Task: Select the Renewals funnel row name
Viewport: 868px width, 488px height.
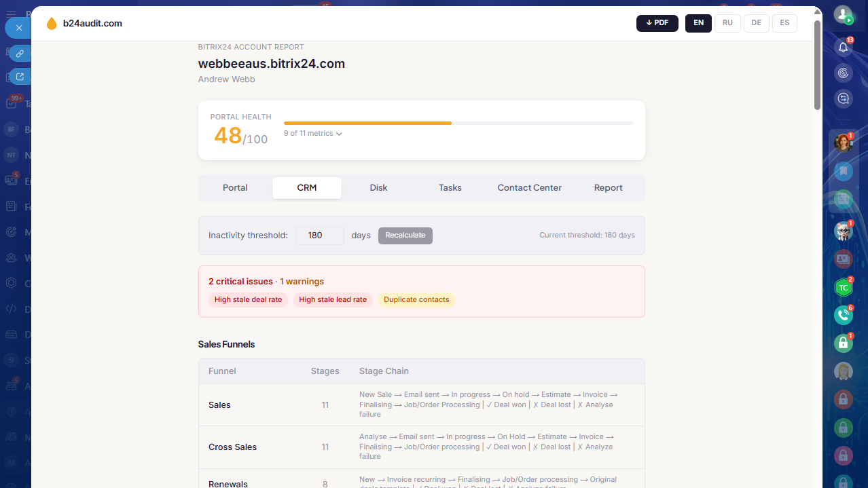Action: point(228,484)
